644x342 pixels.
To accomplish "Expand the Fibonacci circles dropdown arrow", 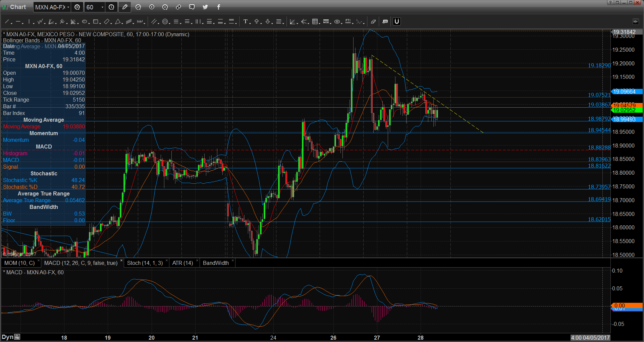I will (x=170, y=23).
